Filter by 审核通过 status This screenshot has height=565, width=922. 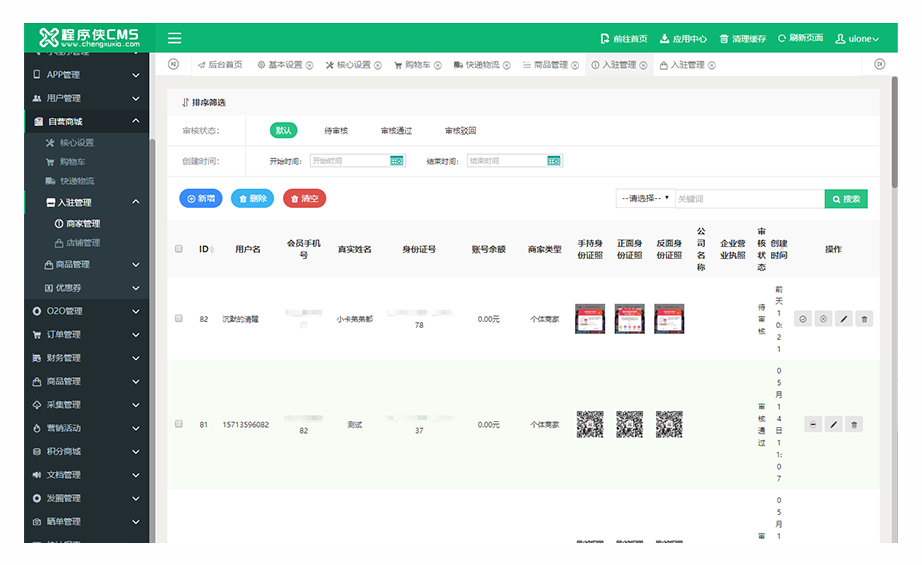click(396, 131)
